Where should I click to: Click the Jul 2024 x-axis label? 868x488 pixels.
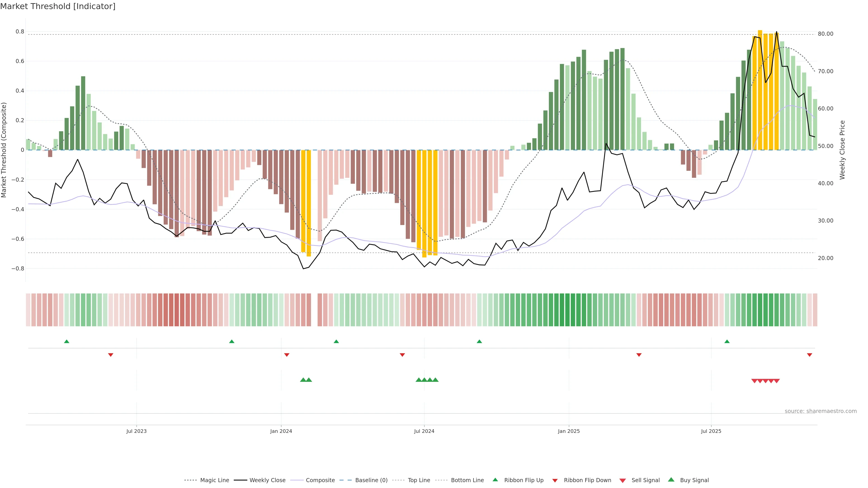[x=424, y=431]
